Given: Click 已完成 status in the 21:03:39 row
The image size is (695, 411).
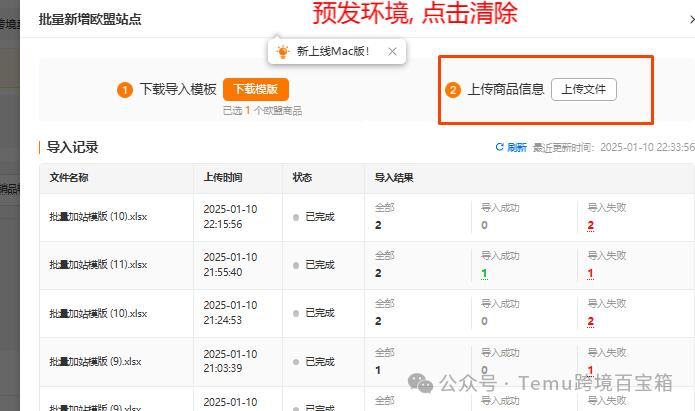Looking at the screenshot, I should pos(320,362).
